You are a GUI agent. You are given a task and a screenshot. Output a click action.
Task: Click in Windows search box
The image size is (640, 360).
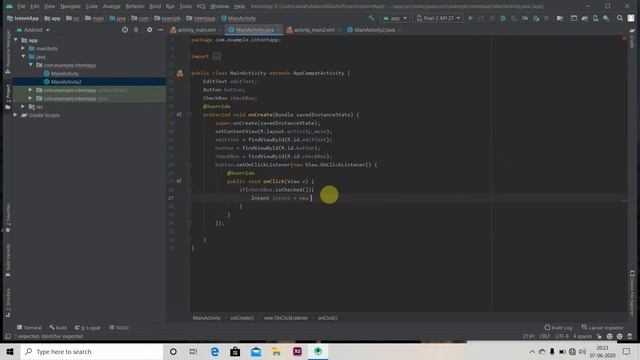pyautogui.click(x=92, y=351)
